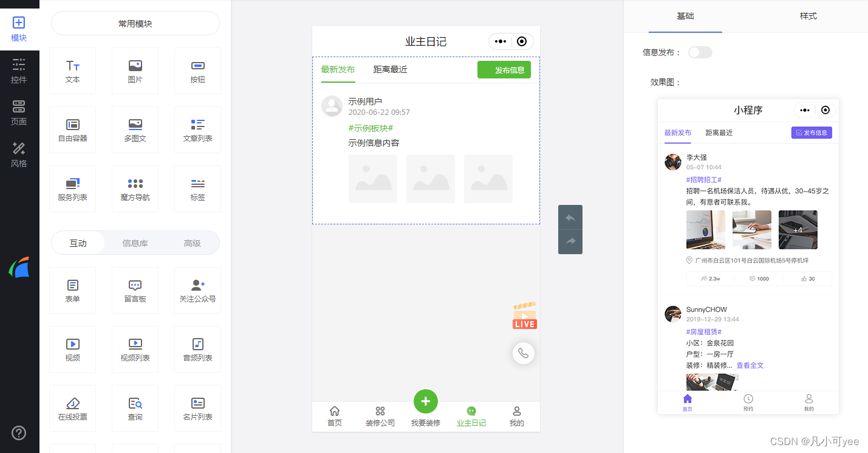Viewport: 868px width, 453px height.
Task: Click the circular close-target button in 业主日记 header
Action: [522, 41]
